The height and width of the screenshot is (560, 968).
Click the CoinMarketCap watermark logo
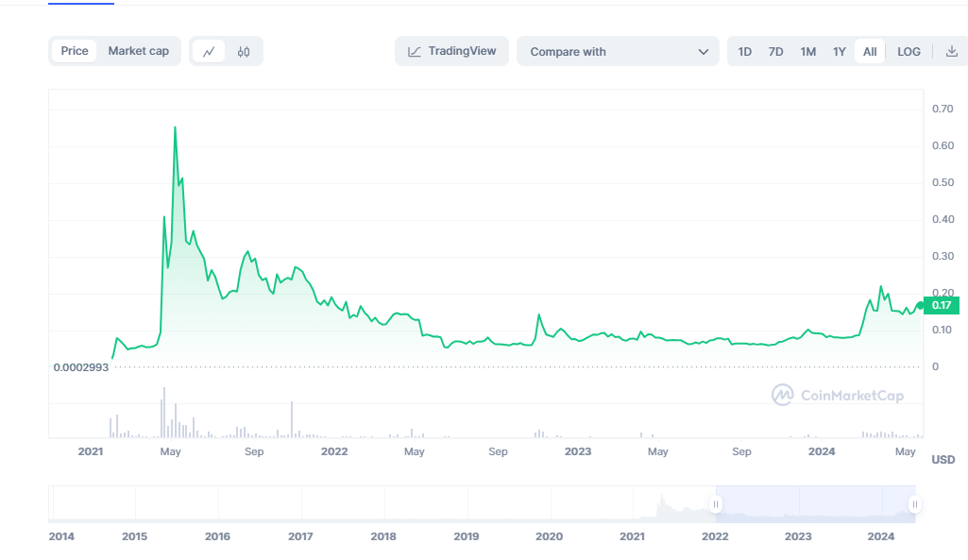(x=837, y=395)
